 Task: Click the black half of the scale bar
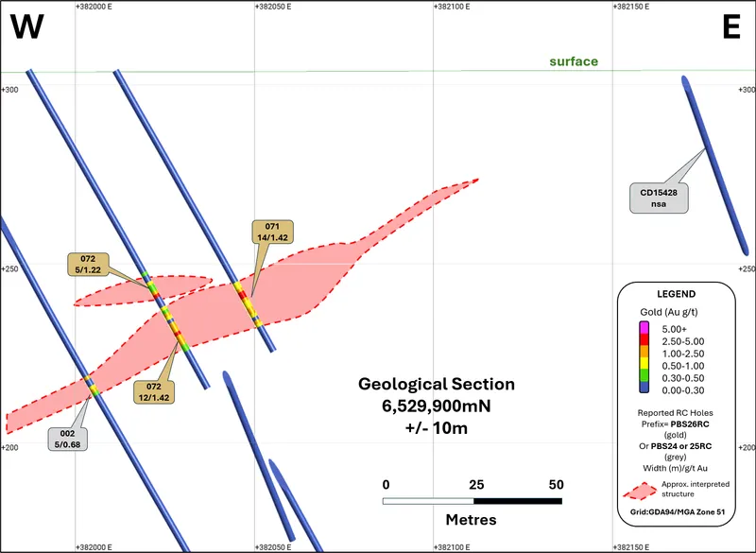click(x=518, y=501)
